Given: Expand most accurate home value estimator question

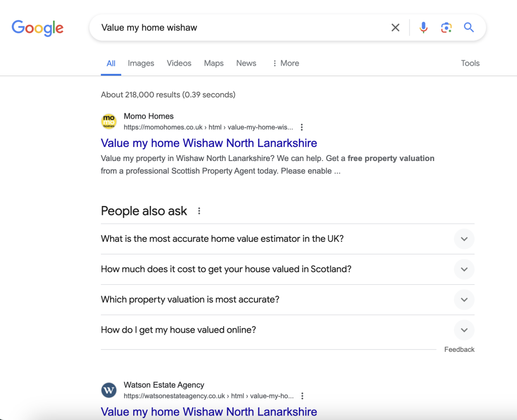Looking at the screenshot, I should pos(464,239).
